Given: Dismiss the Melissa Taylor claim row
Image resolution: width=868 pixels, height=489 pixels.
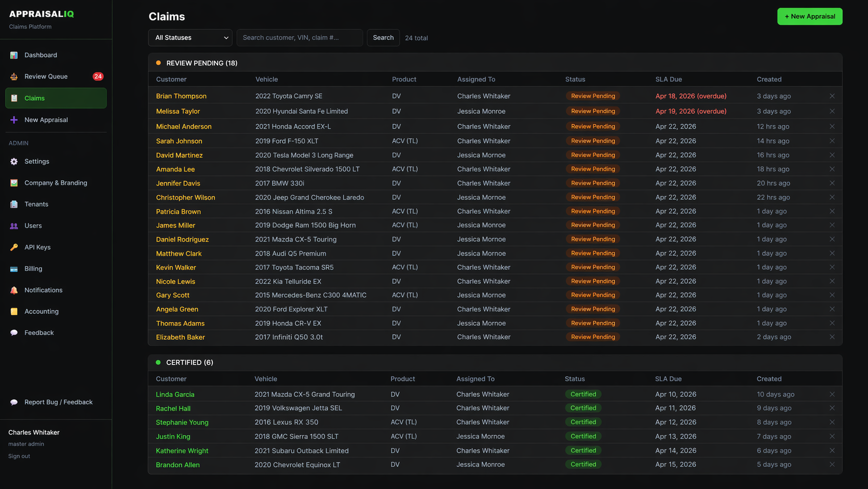Looking at the screenshot, I should (832, 111).
